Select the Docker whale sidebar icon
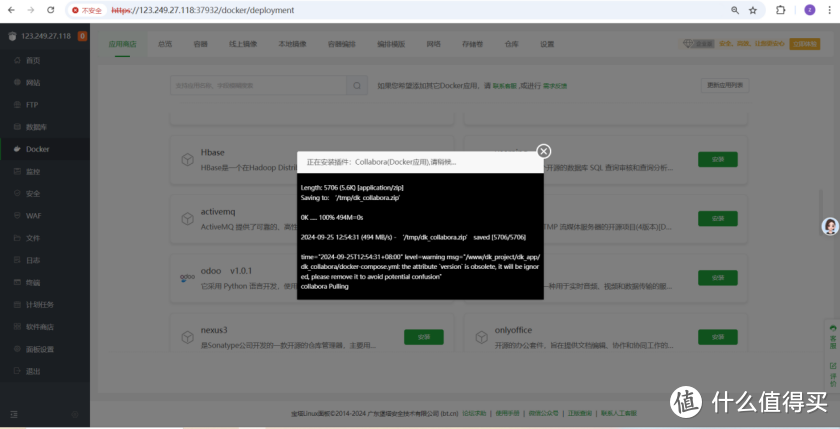The image size is (840, 429). click(x=17, y=149)
